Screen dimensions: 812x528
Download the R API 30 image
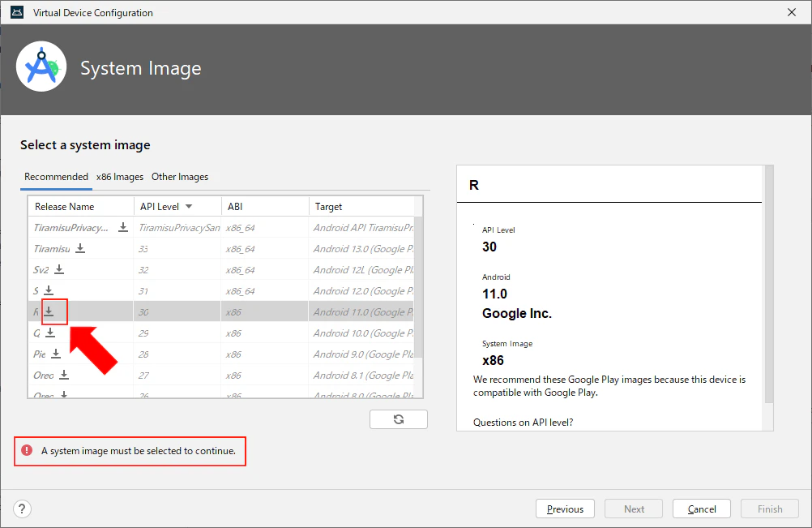coord(48,311)
